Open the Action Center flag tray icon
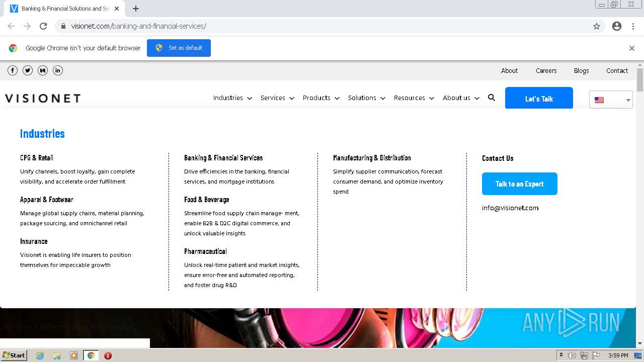This screenshot has width=644, height=362. point(597,355)
